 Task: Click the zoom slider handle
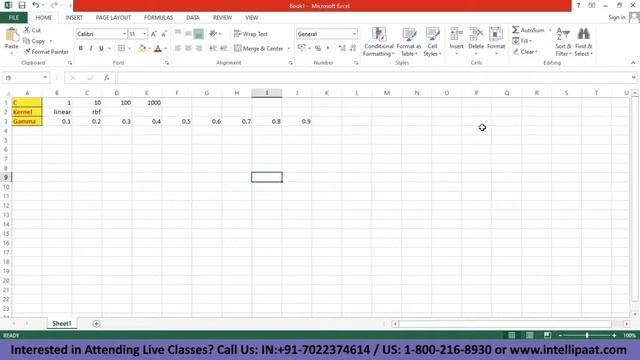point(587,335)
